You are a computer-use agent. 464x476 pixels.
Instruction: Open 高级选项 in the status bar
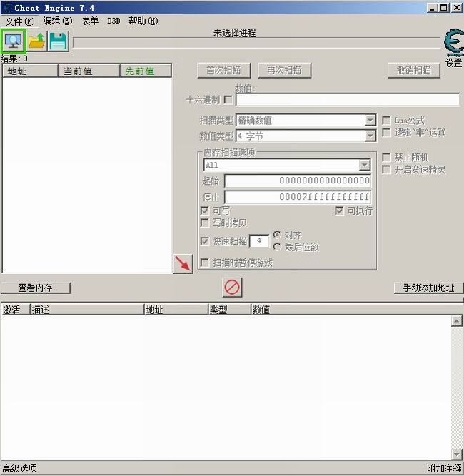[x=19, y=468]
